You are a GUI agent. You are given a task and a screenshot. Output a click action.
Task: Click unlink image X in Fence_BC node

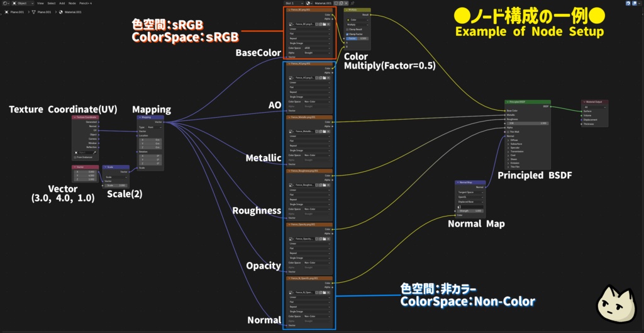coord(328,25)
